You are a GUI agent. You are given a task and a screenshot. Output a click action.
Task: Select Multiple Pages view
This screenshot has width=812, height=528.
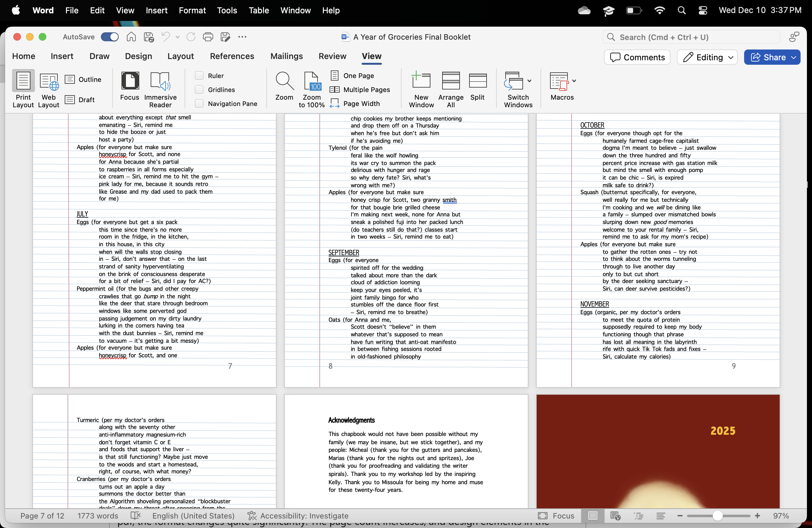[x=360, y=90]
